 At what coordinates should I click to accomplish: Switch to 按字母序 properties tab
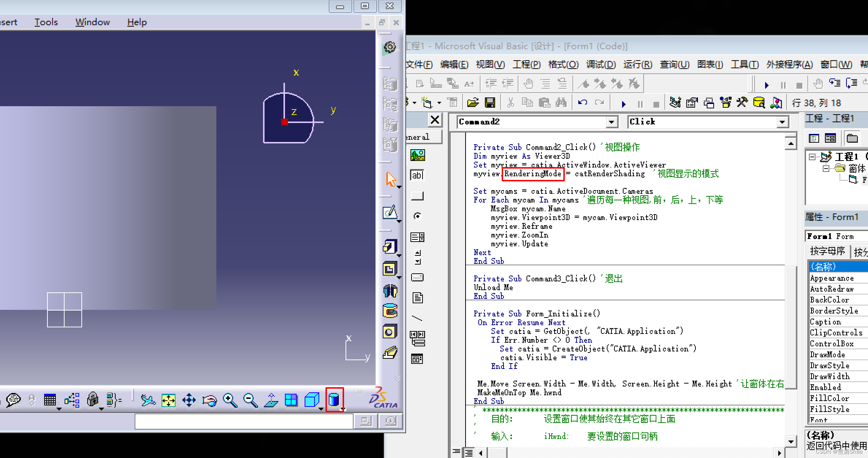click(x=827, y=251)
